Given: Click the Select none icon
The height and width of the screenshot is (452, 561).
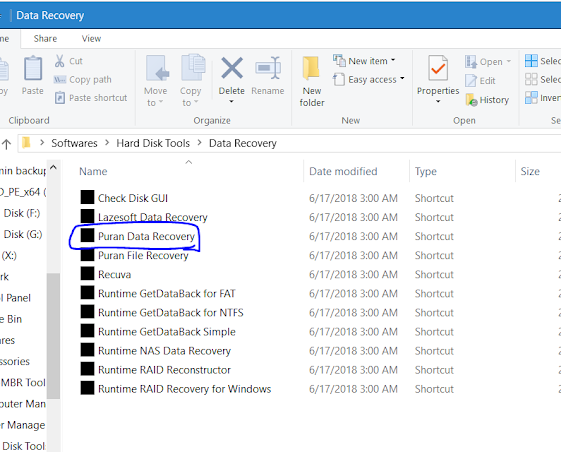Looking at the screenshot, I should coord(531,79).
